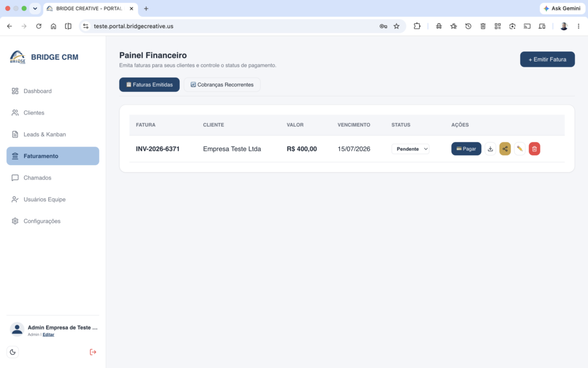The image size is (588, 368).
Task: Click the Bridge CRM logo
Action: [18, 57]
